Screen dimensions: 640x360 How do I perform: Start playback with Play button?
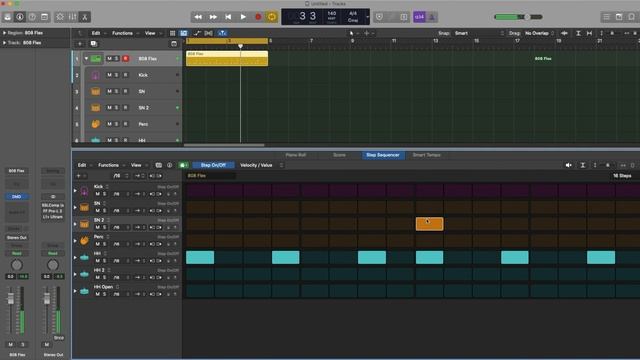(x=243, y=17)
